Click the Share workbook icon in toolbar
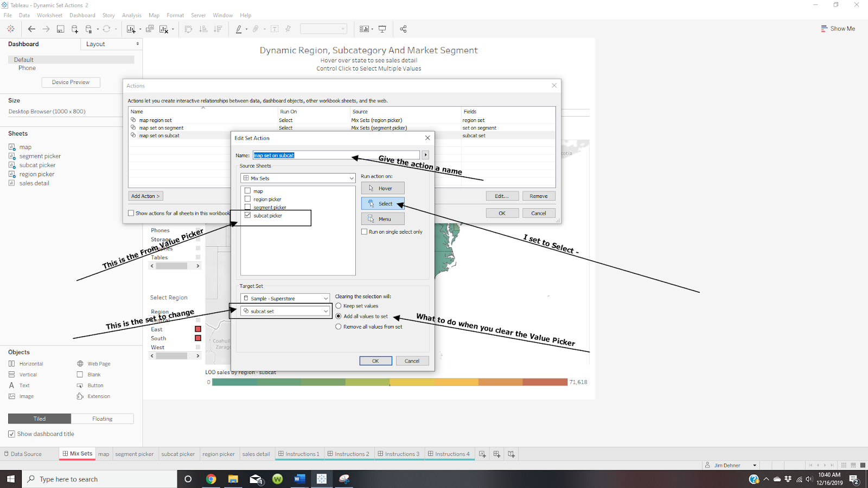The image size is (868, 488). pyautogui.click(x=403, y=29)
